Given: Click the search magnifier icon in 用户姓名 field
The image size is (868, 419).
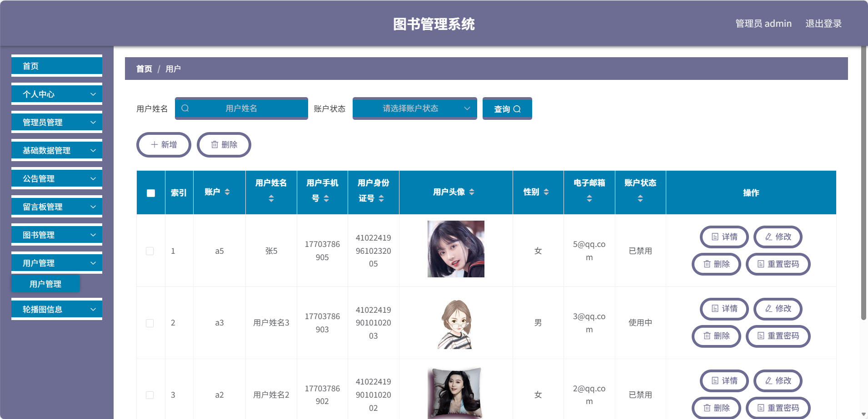Looking at the screenshot, I should (185, 108).
